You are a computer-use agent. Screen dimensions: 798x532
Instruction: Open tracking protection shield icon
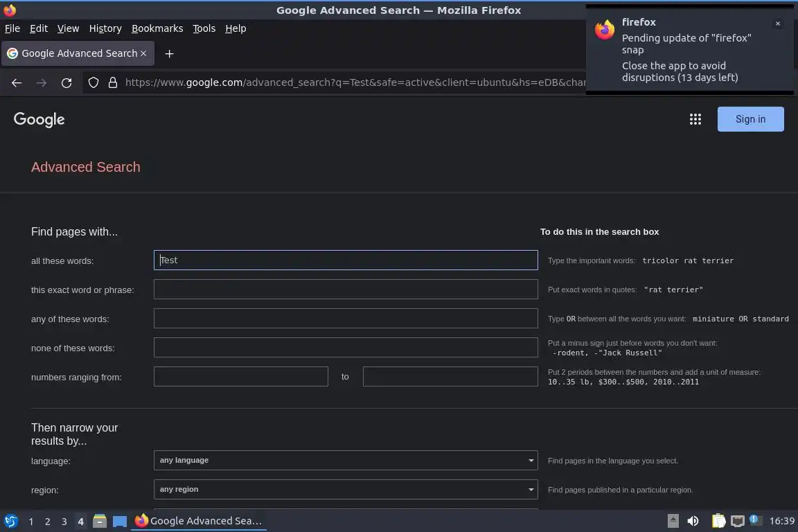tap(93, 82)
